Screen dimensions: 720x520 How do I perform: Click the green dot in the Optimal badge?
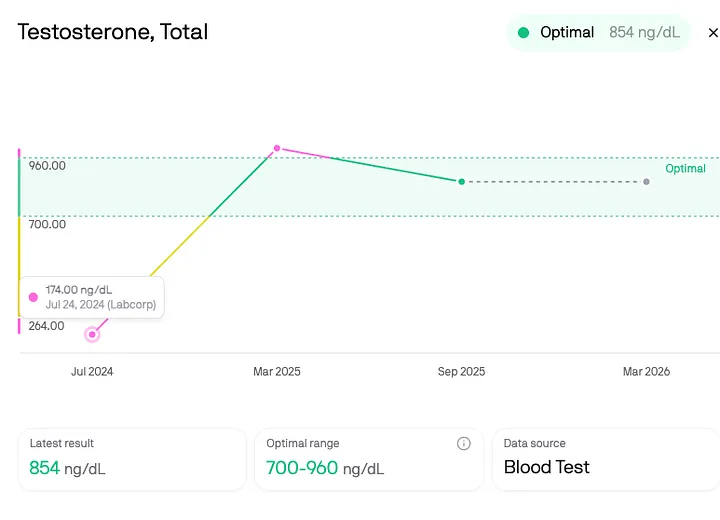pos(523,33)
